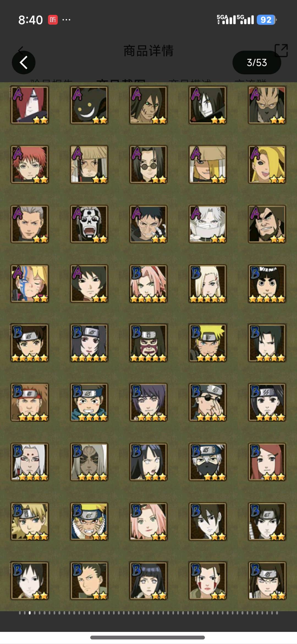Tap the round back arrow button
This screenshot has width=297, height=644.
(24, 63)
